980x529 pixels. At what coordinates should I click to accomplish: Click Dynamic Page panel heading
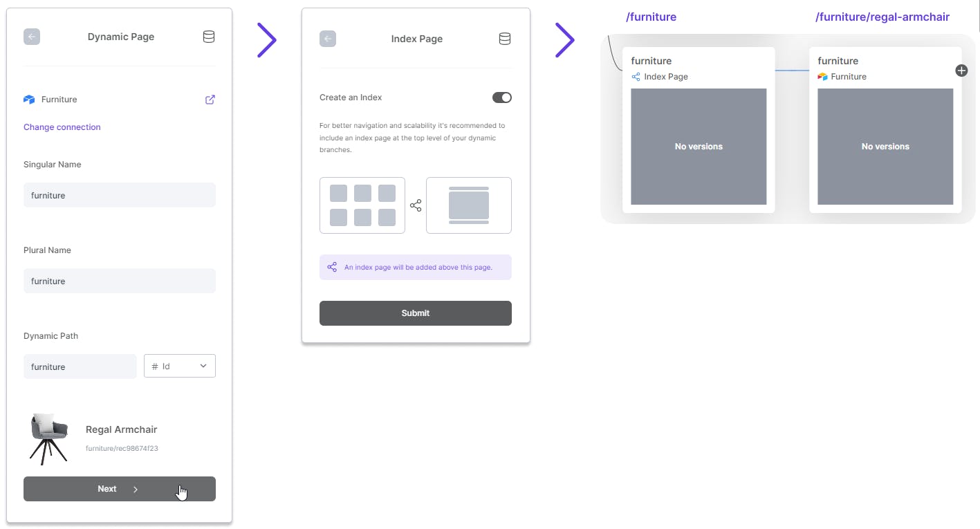point(121,37)
